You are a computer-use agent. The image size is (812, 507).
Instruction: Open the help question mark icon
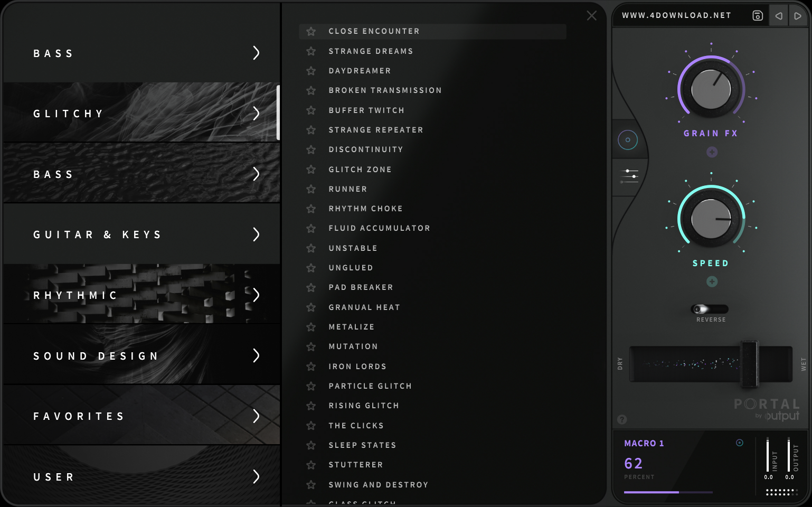(622, 419)
